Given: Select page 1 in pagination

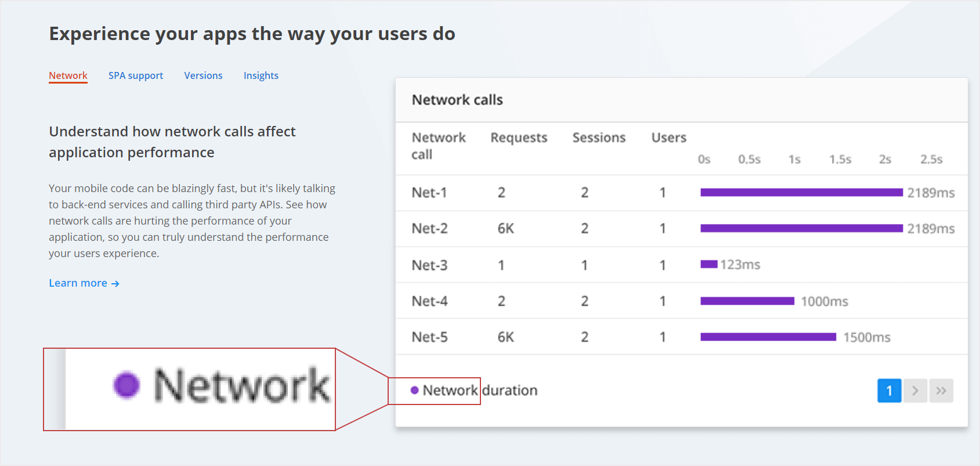Looking at the screenshot, I should click(889, 391).
